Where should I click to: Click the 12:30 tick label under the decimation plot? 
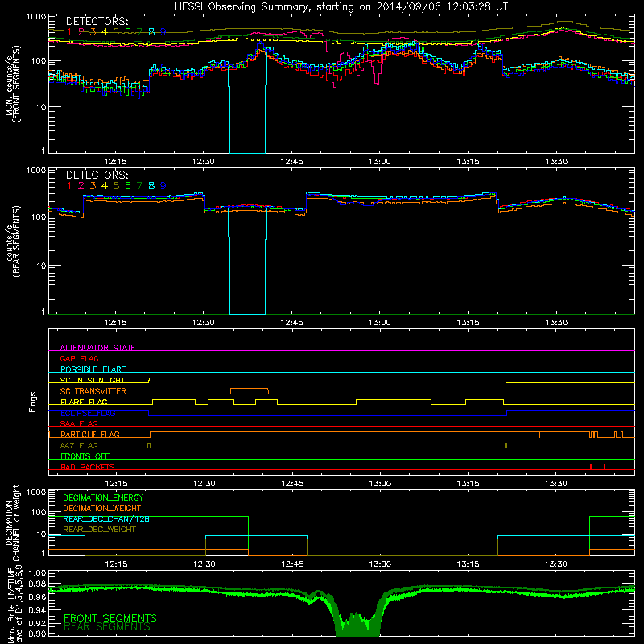click(x=204, y=564)
